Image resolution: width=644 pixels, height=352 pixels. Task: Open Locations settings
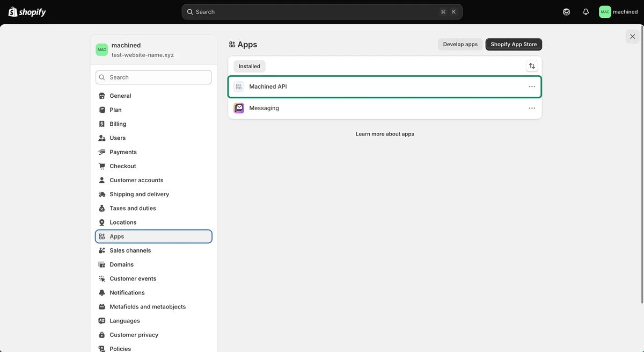coord(153,222)
